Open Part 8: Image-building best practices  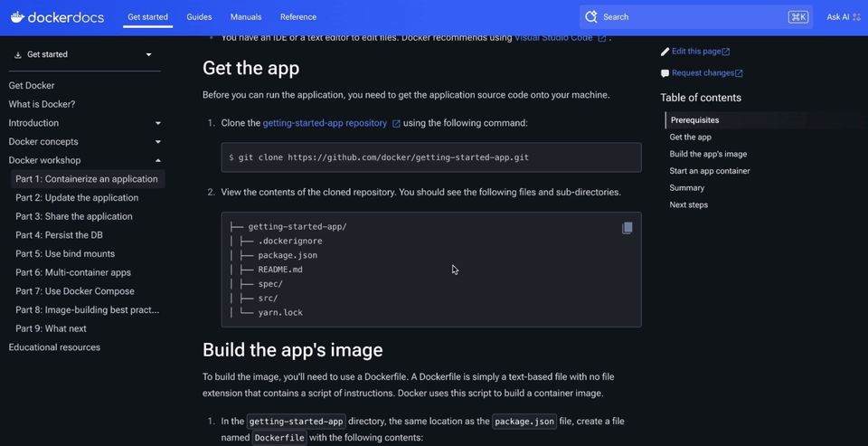coord(88,310)
